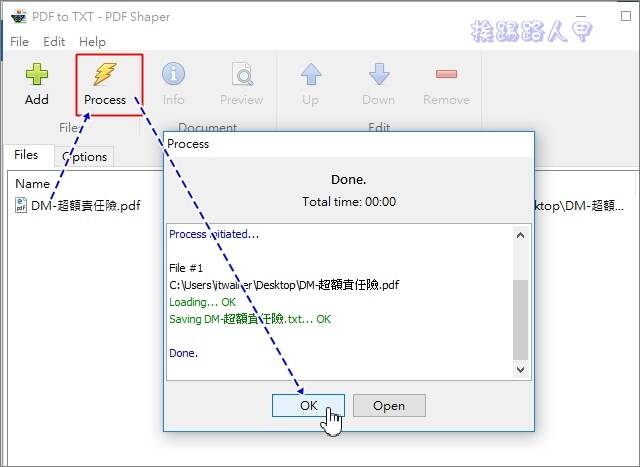Click the Info toolbar icon
Screen dimensions: 640x467
coord(173,74)
